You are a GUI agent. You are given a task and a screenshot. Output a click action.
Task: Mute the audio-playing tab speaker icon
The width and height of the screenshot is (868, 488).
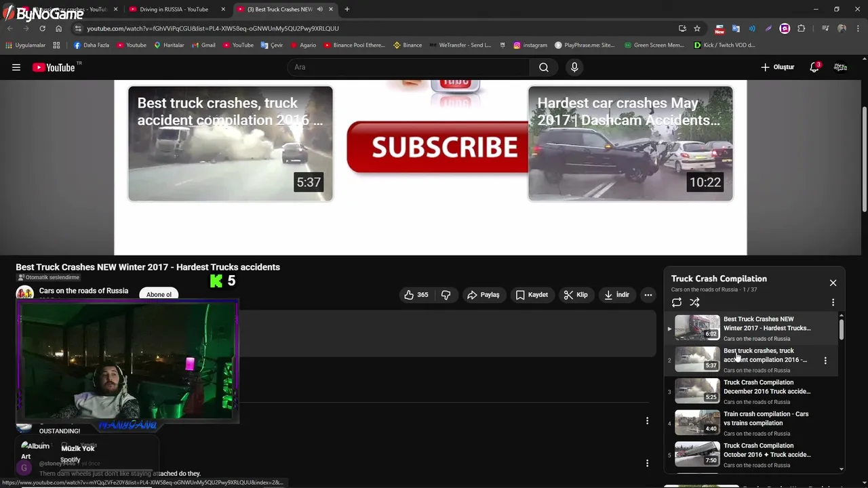tap(319, 9)
